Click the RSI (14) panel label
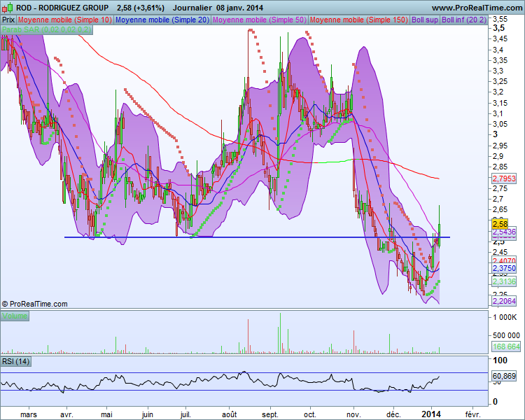 [15, 361]
